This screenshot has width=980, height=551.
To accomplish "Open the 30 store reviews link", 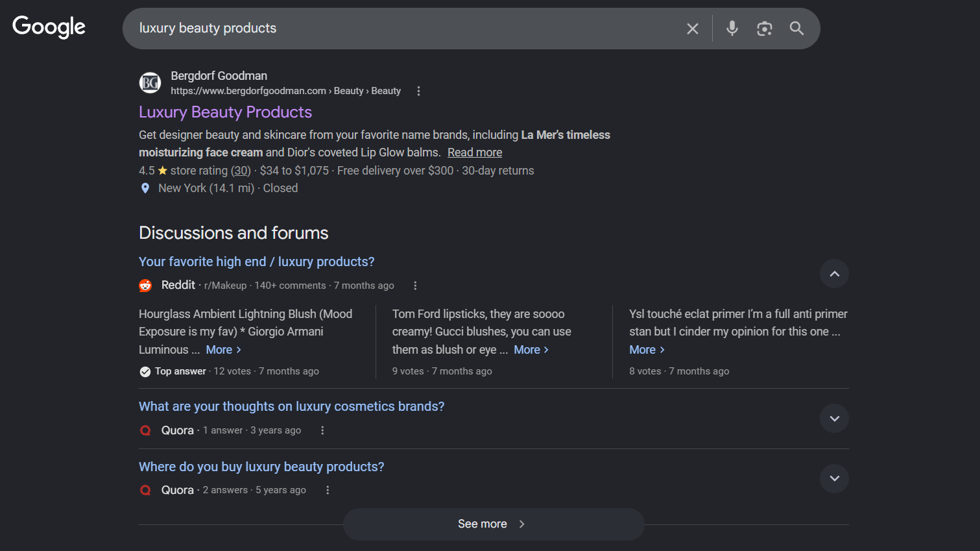I will [x=241, y=171].
